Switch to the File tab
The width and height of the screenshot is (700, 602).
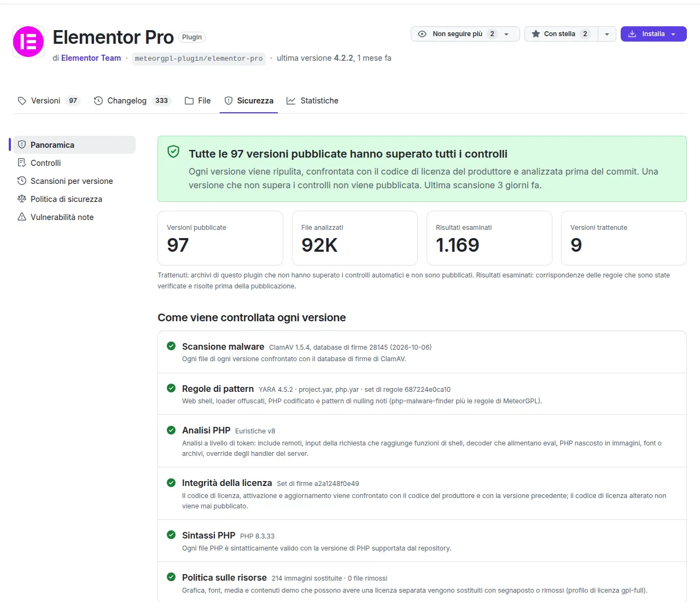tap(198, 101)
